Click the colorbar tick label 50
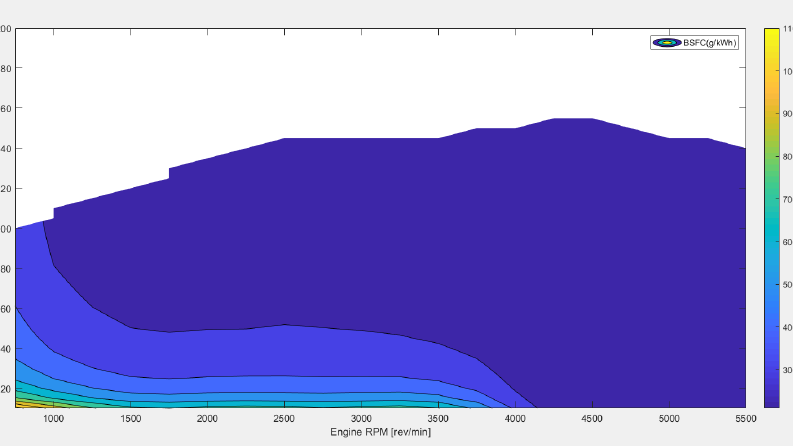The image size is (793, 446). 787,285
